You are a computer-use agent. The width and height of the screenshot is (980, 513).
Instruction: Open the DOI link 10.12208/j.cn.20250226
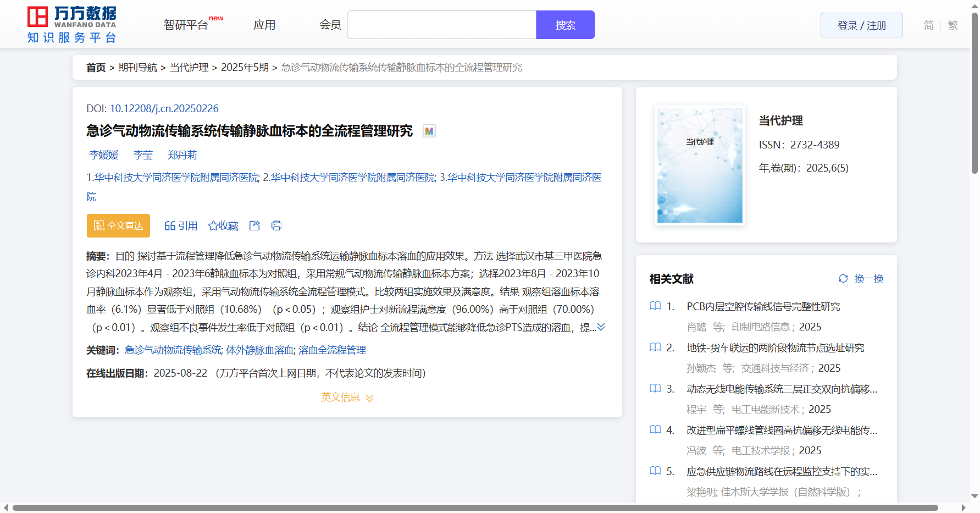tap(164, 108)
